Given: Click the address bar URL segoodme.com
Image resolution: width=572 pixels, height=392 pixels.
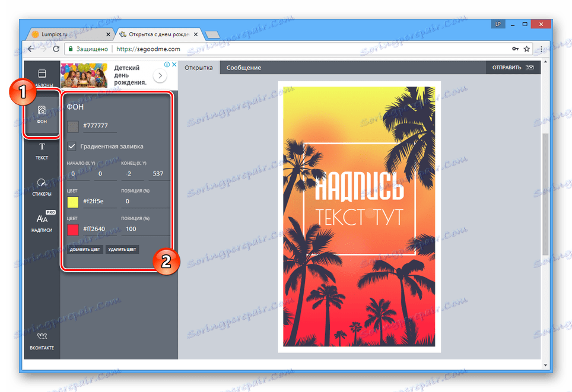Looking at the screenshot, I should [148, 49].
